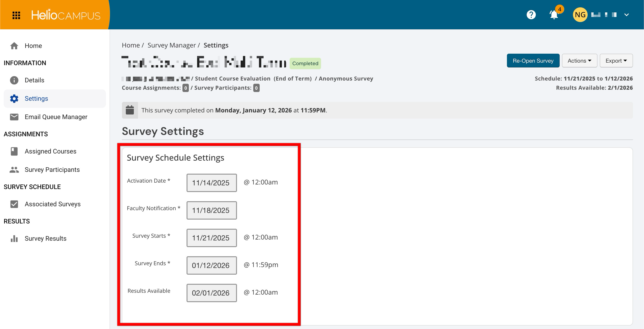644x329 pixels.
Task: Open notifications bell with 4 badge
Action: (x=554, y=15)
